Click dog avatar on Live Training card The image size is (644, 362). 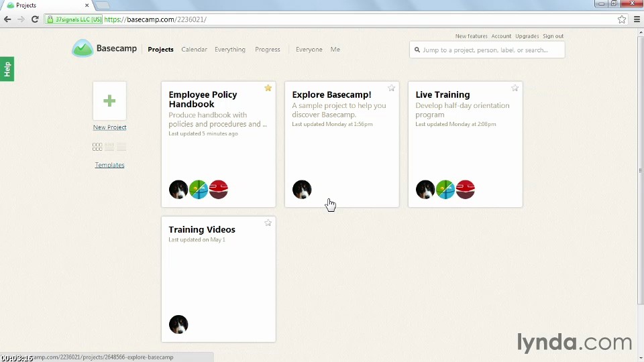pyautogui.click(x=425, y=189)
